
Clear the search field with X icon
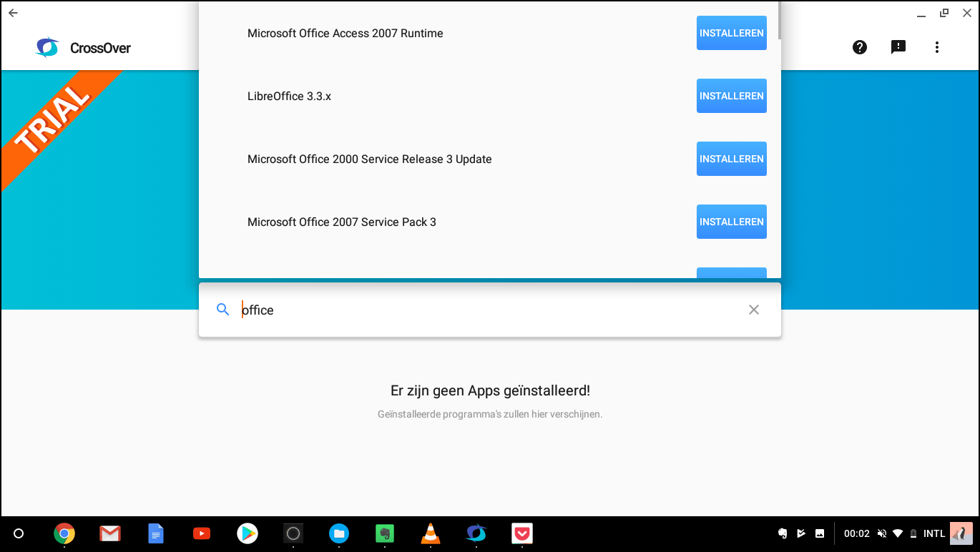753,310
